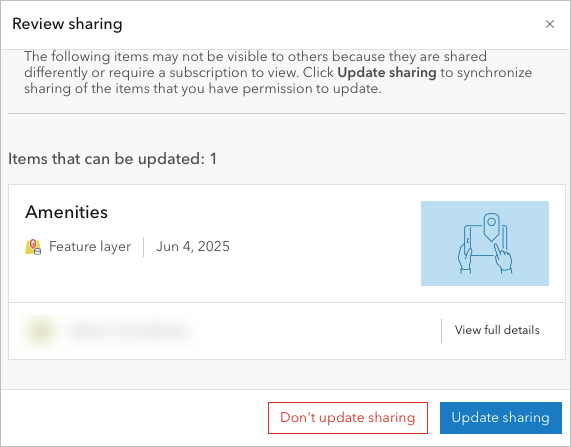Click the Items that can be updated heading
The width and height of the screenshot is (571, 447).
[113, 159]
